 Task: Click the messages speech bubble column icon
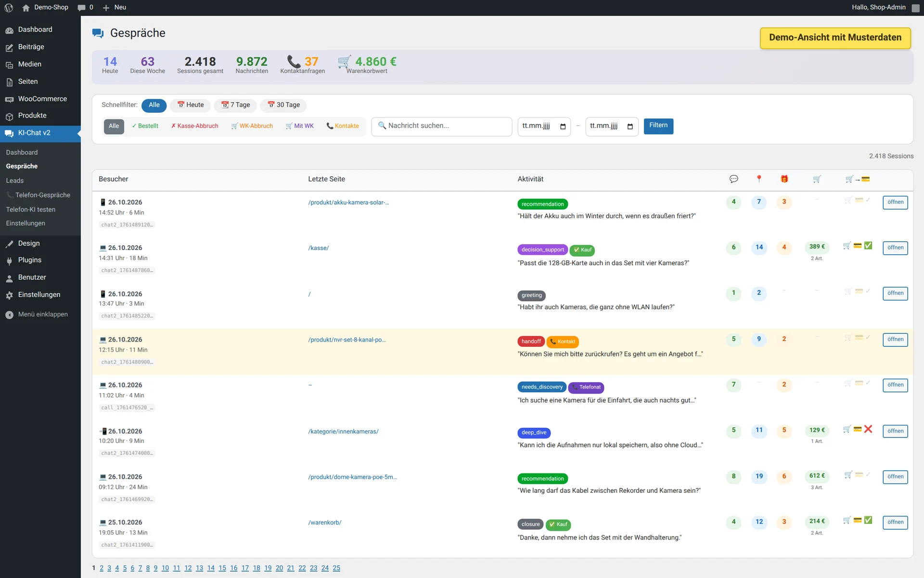click(733, 179)
